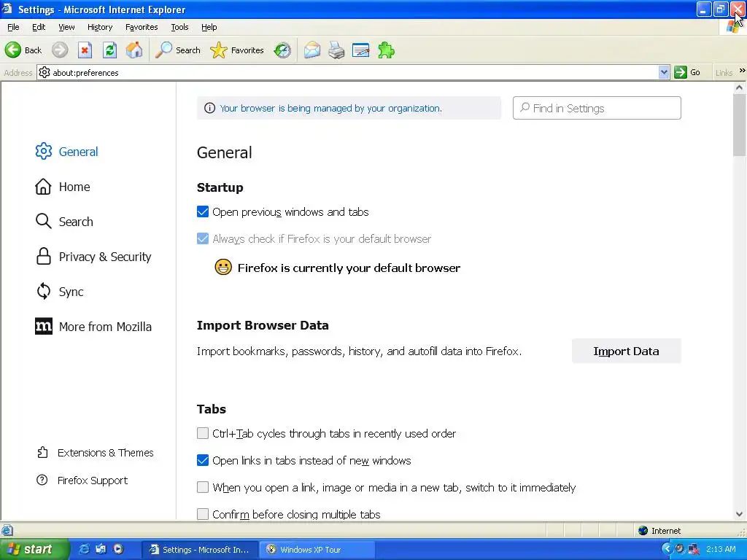
Task: Click browser managed by organization link
Action: coord(330,108)
